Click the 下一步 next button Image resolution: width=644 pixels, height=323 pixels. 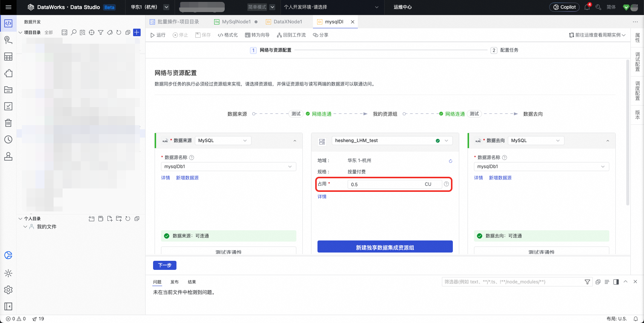pyautogui.click(x=165, y=265)
